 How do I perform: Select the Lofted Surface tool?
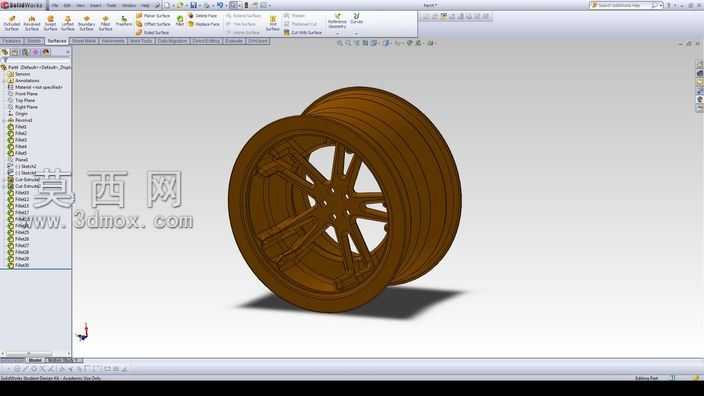(68, 23)
